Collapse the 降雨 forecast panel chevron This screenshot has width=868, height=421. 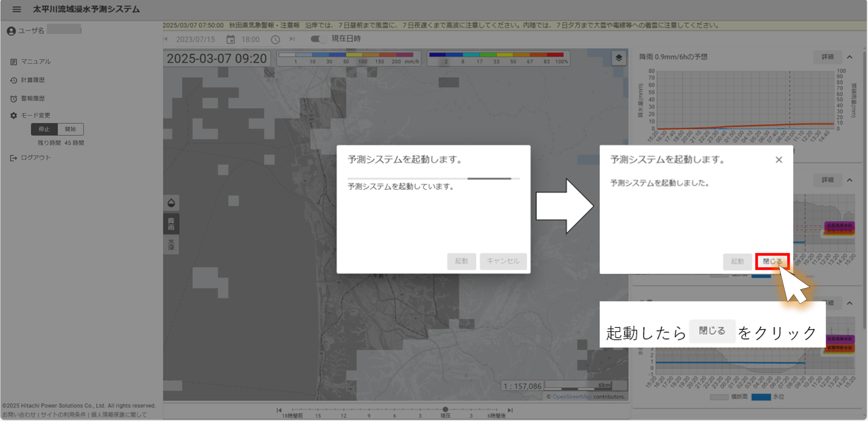coord(849,57)
